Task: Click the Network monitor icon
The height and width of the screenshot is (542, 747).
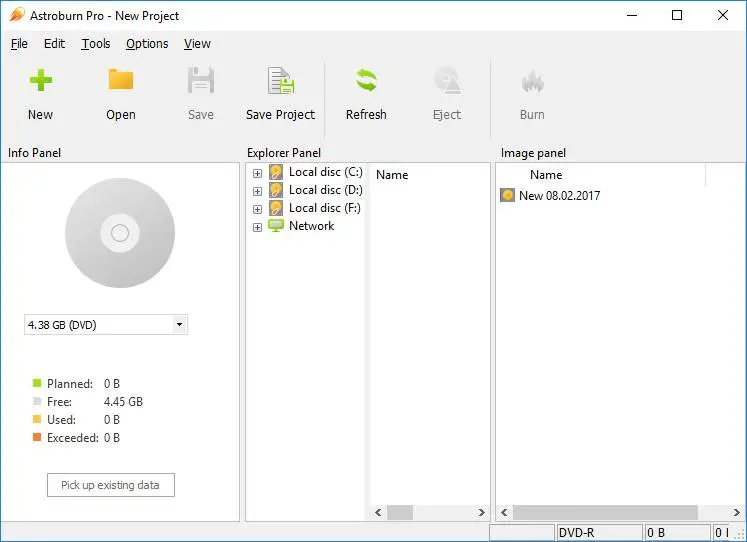Action: tap(276, 226)
